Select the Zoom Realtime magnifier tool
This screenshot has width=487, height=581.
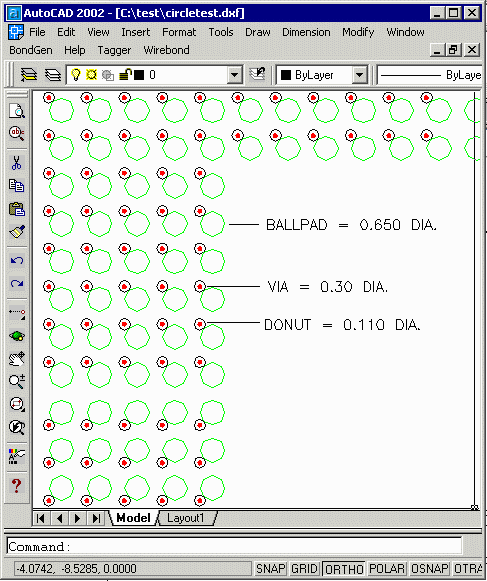[x=17, y=381]
